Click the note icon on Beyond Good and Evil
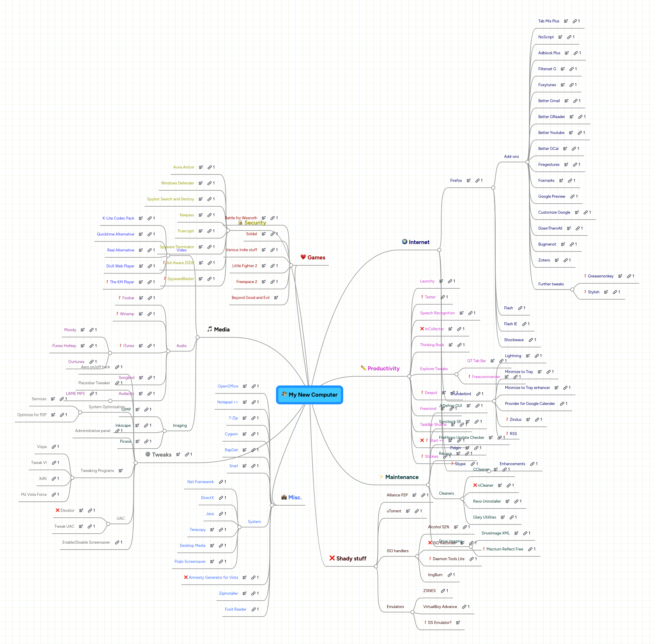This screenshot has height=644, width=654. pyautogui.click(x=276, y=298)
